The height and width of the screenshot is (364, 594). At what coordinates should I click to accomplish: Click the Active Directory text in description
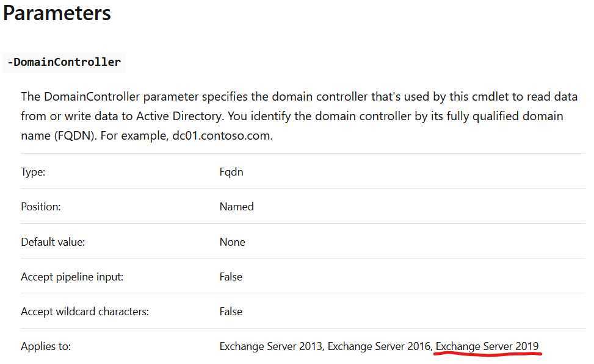point(178,116)
